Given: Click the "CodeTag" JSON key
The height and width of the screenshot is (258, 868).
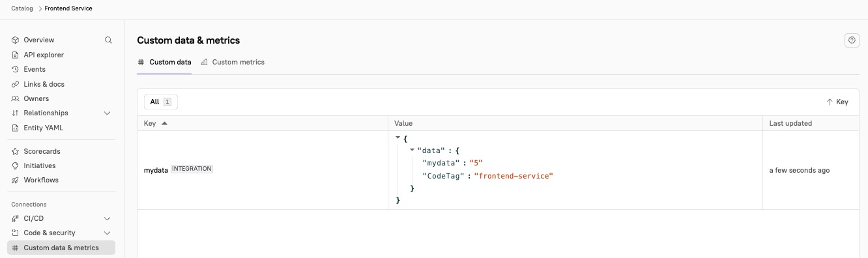Looking at the screenshot, I should [x=443, y=176].
